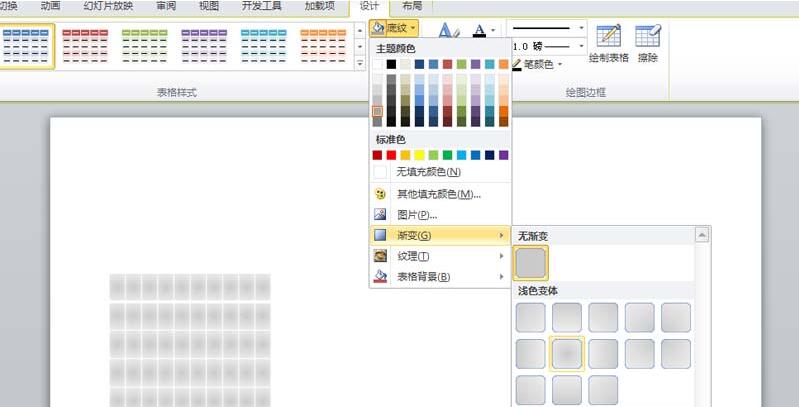Screen dimensions: 799x407
Task: Expand the table styles gallery more arrow
Action: 360,64
